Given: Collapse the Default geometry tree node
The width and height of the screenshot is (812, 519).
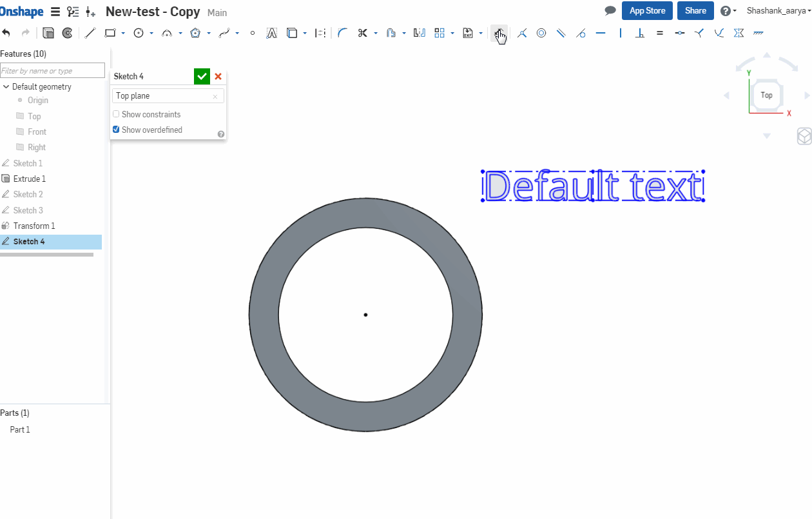Looking at the screenshot, I should [x=6, y=86].
